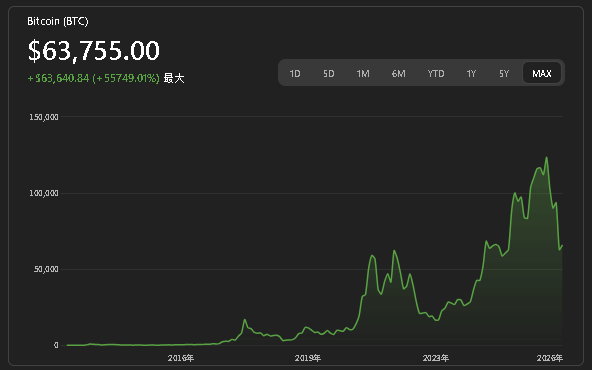
Task: Show year-to-date YTD range
Action: pyautogui.click(x=436, y=73)
